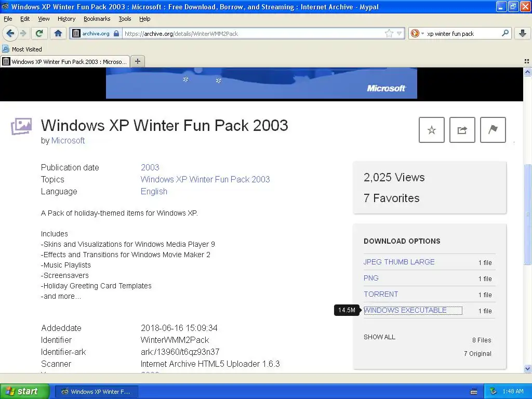This screenshot has width=532, height=399.
Task: Download the TORRENT file
Action: (381, 294)
